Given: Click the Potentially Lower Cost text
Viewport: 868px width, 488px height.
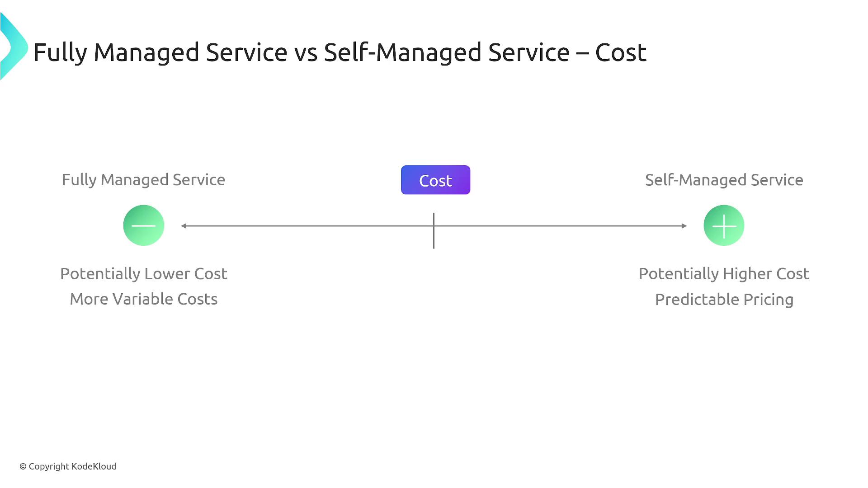Looking at the screenshot, I should pos(143,274).
